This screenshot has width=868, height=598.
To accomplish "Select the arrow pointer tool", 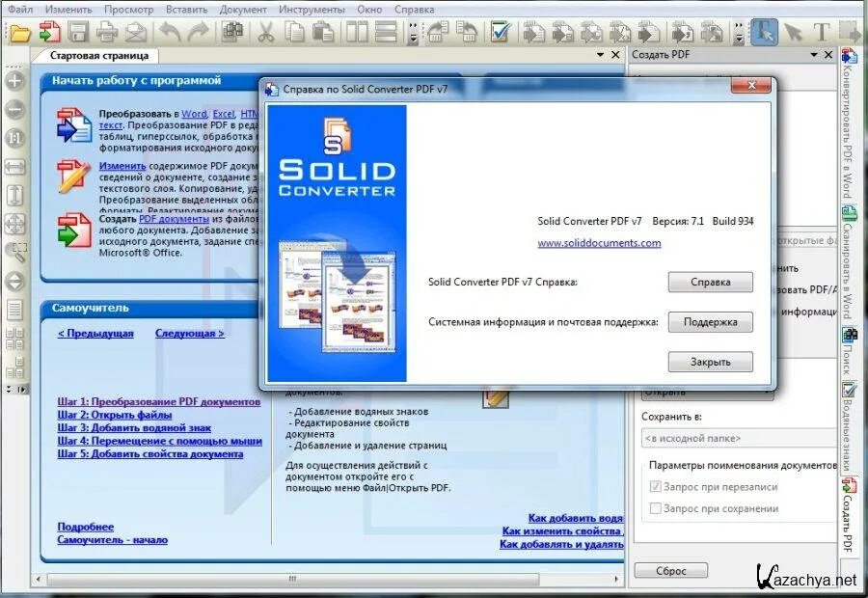I will [794, 32].
